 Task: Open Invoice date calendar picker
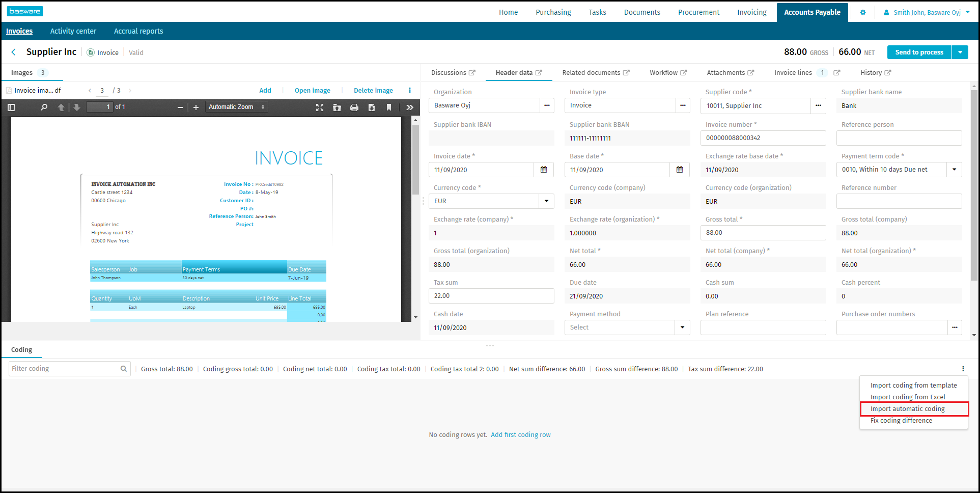(x=544, y=170)
